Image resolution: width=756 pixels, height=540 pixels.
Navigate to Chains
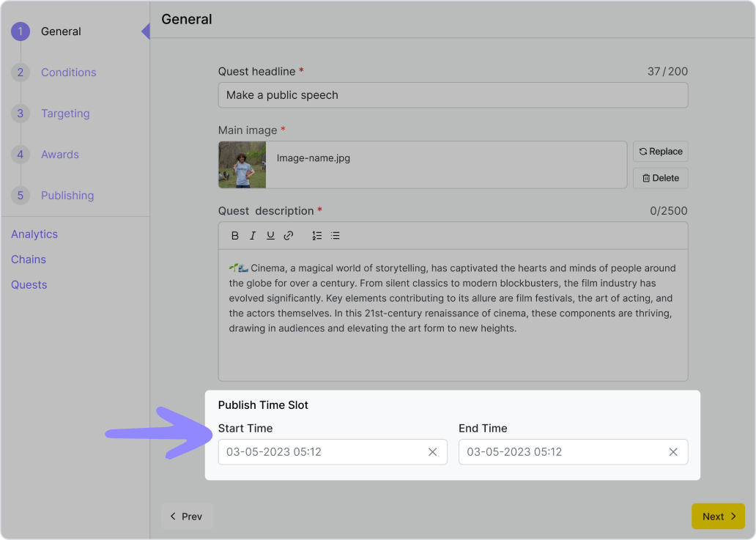pos(29,259)
